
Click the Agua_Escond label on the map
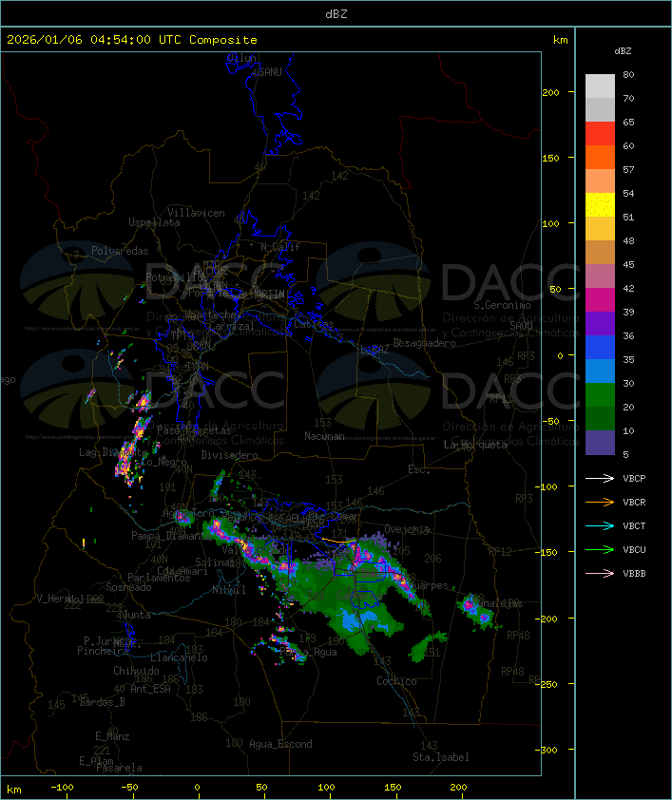[280, 744]
